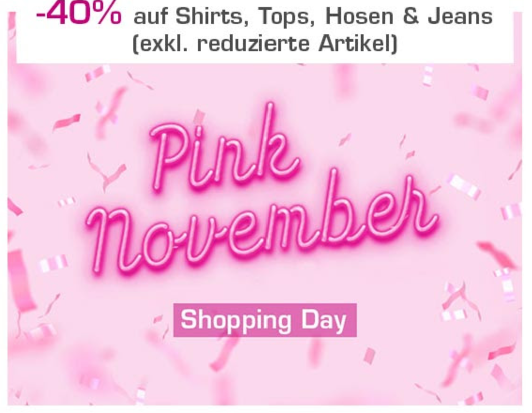Select the word Hosen in headline
The height and width of the screenshot is (413, 532).
coord(359,16)
